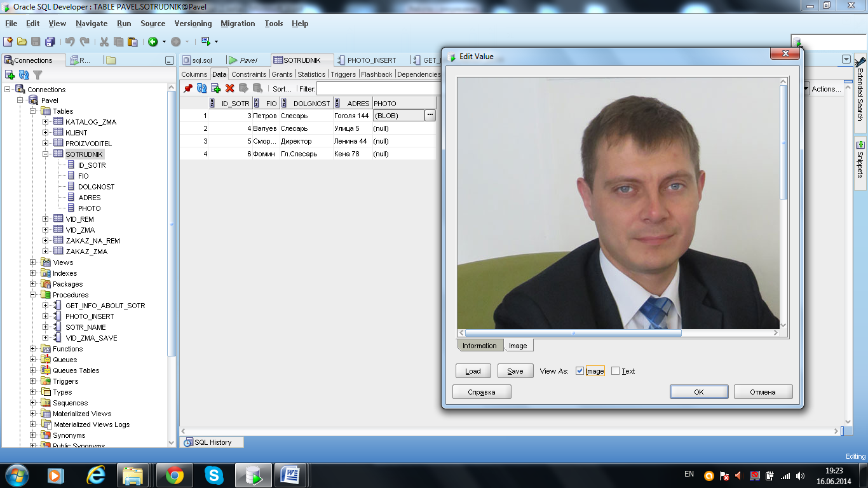Expand the Sequences tree node
Viewport: 868px width, 488px height.
coord(33,403)
